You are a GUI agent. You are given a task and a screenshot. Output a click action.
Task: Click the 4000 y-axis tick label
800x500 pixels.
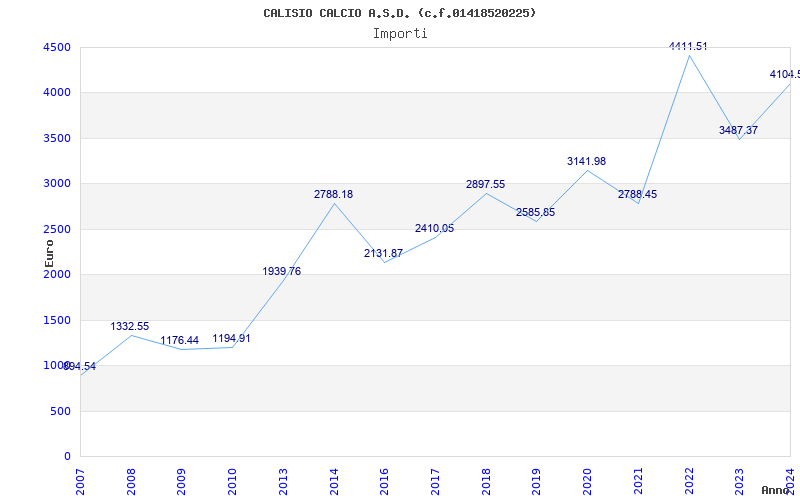57,93
